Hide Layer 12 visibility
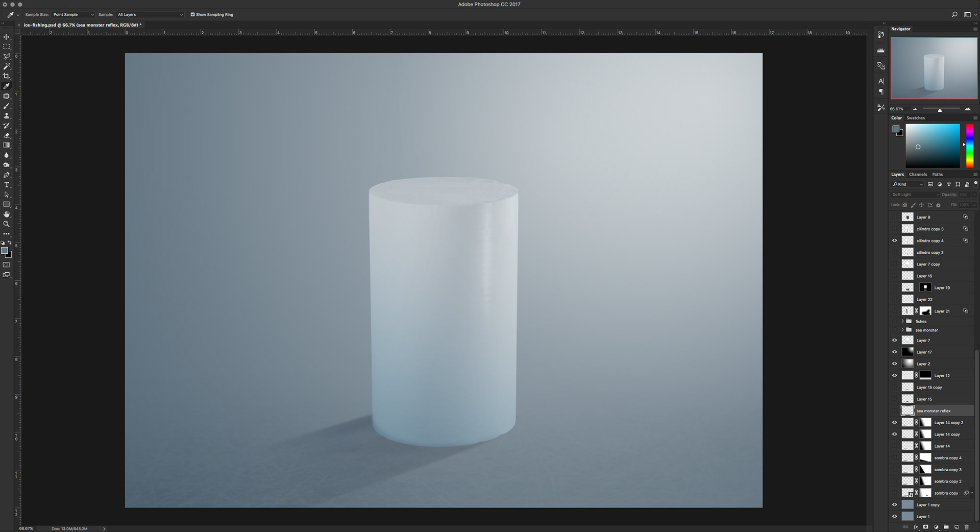The width and height of the screenshot is (980, 532). pos(894,376)
